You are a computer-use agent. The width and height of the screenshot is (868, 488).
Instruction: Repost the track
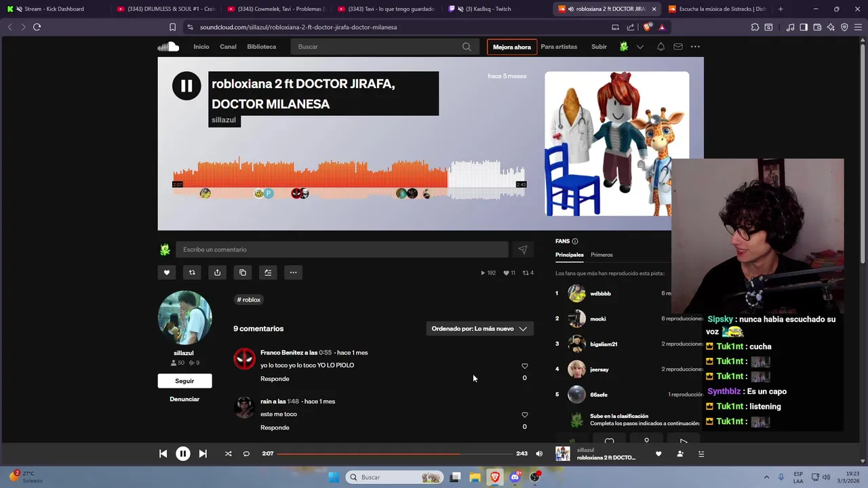(x=192, y=272)
